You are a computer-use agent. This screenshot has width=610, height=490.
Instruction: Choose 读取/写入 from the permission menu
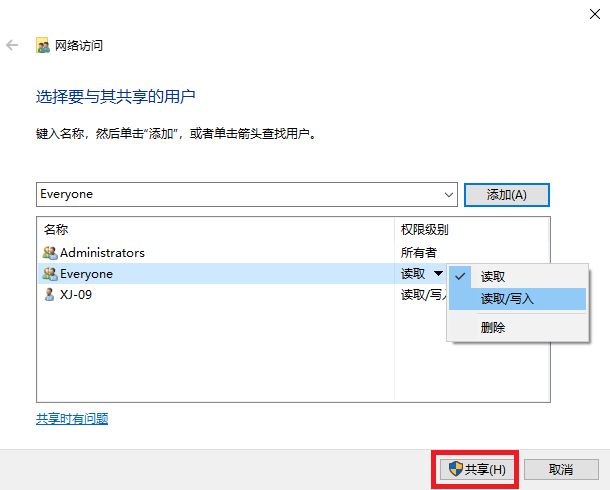pyautogui.click(x=507, y=299)
